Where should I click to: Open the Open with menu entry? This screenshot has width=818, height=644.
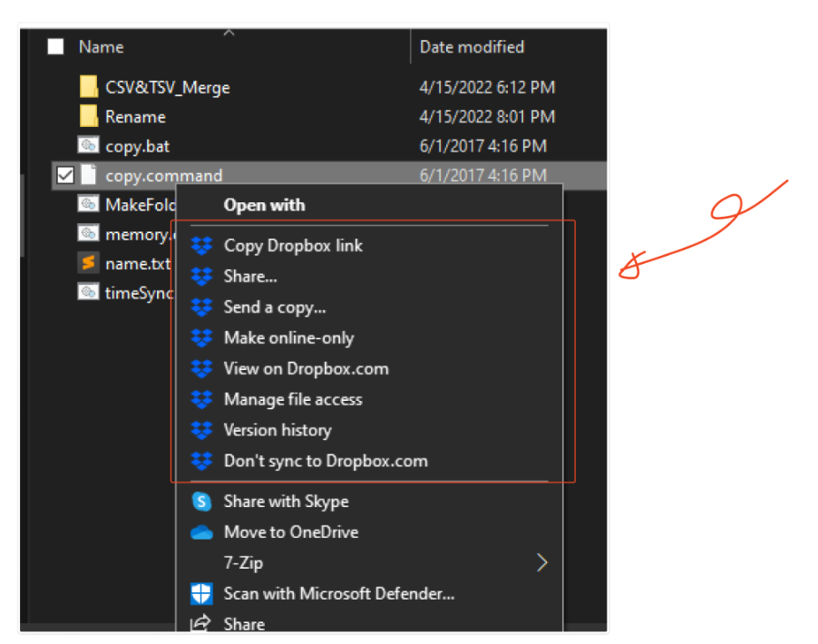[x=265, y=206]
